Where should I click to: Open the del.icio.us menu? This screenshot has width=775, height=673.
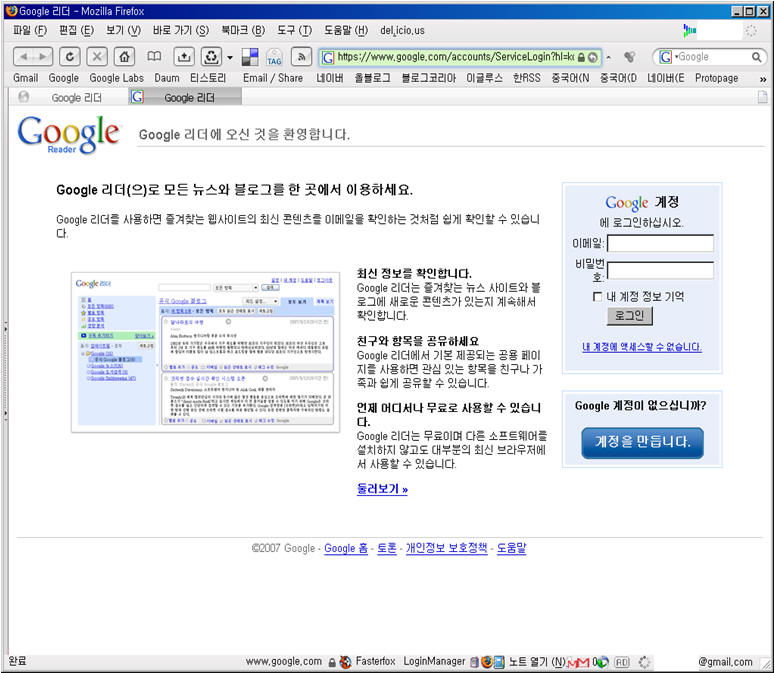[x=402, y=31]
